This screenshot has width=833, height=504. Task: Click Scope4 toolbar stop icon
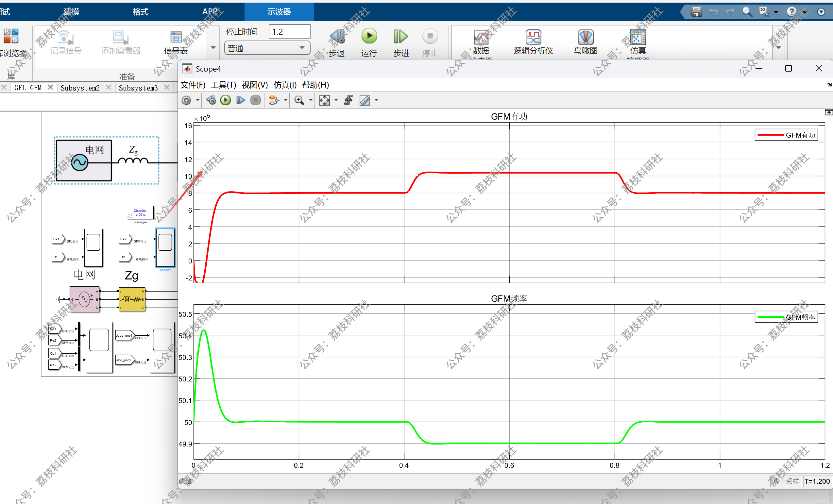click(x=256, y=100)
